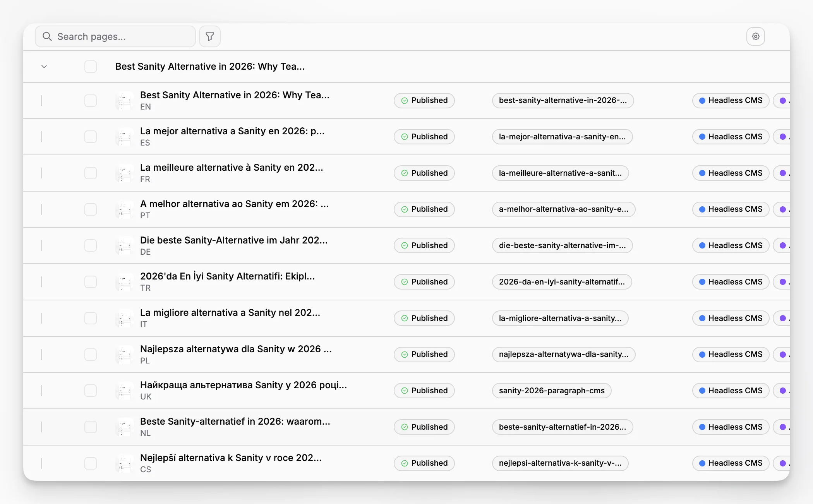Open '2026'da En İyi Sanity Alternatifi' page
This screenshot has width=813, height=504.
227,276
